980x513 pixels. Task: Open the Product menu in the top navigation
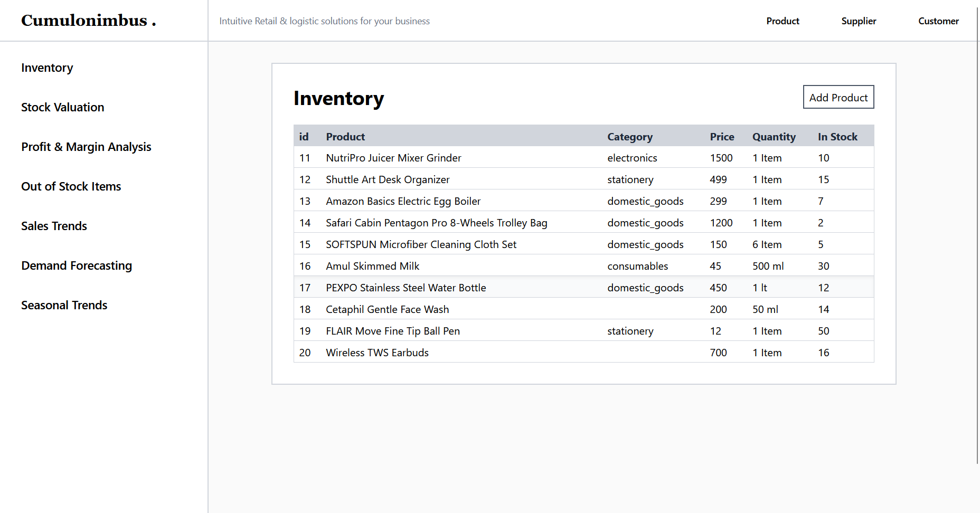(783, 21)
